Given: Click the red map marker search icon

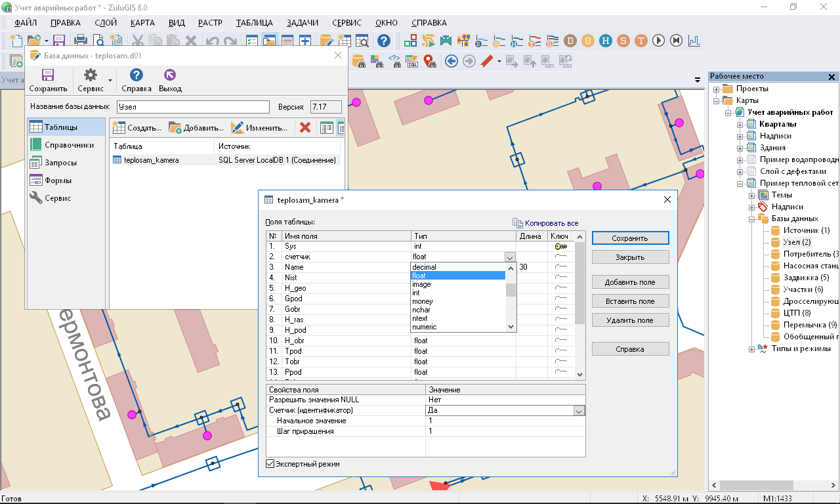Looking at the screenshot, I should tap(430, 61).
